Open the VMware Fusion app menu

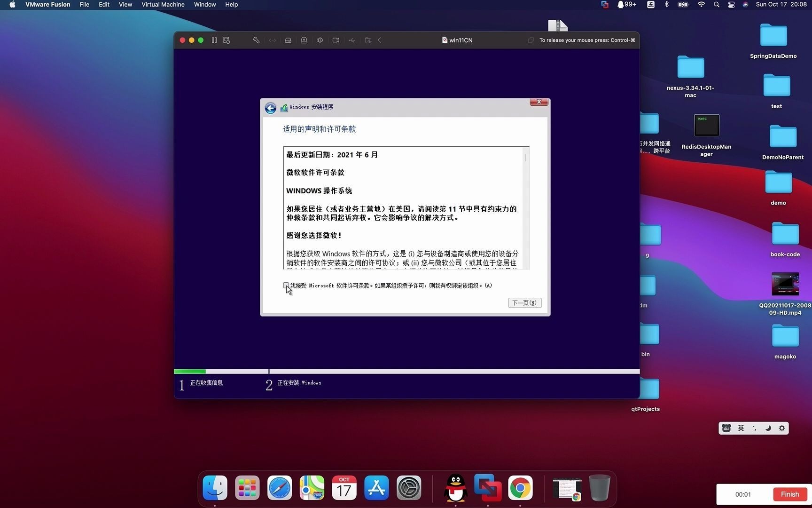[x=47, y=5]
